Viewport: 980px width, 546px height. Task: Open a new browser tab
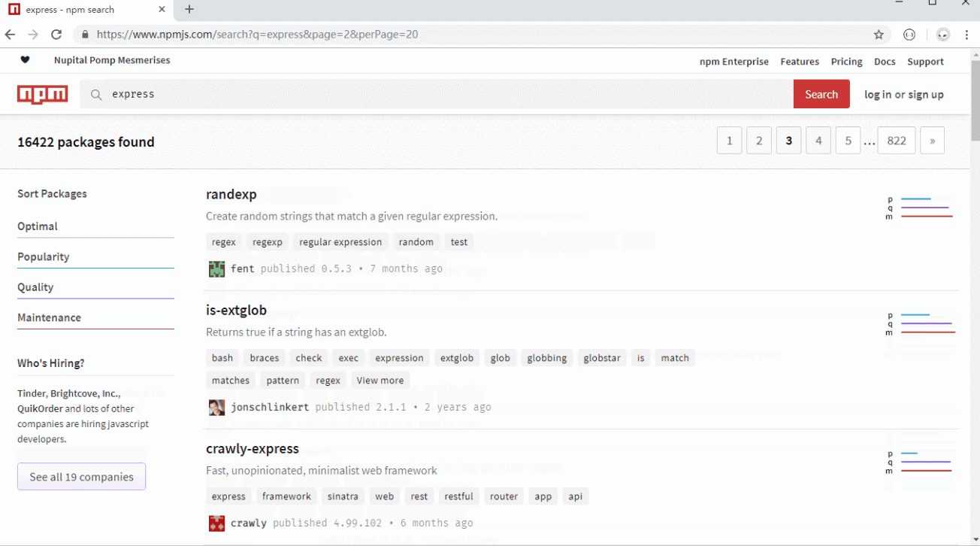tap(189, 10)
